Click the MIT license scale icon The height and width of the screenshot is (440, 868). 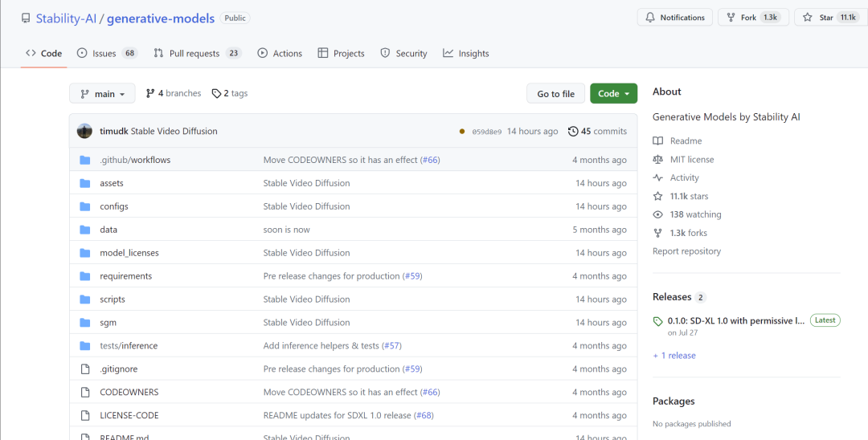pyautogui.click(x=658, y=160)
